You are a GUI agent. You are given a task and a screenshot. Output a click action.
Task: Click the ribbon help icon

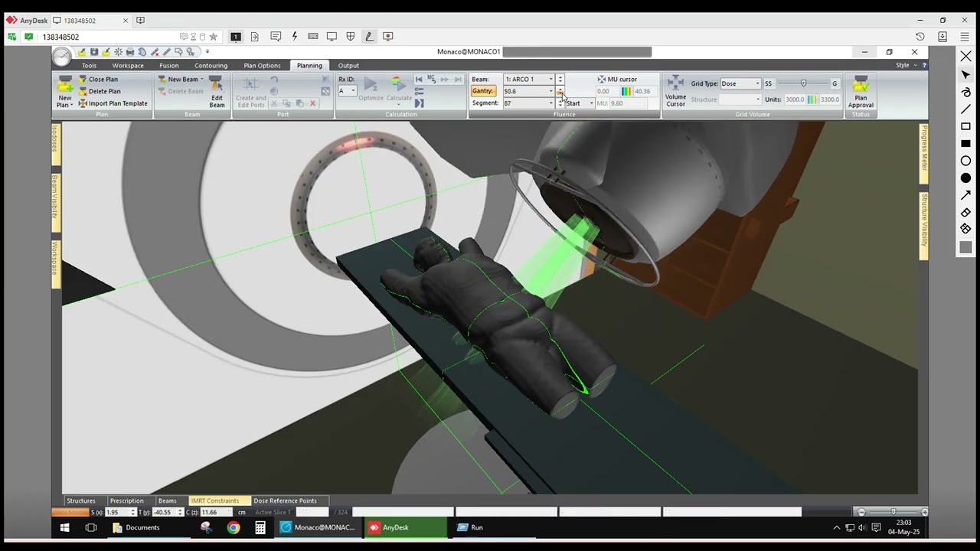(x=924, y=65)
